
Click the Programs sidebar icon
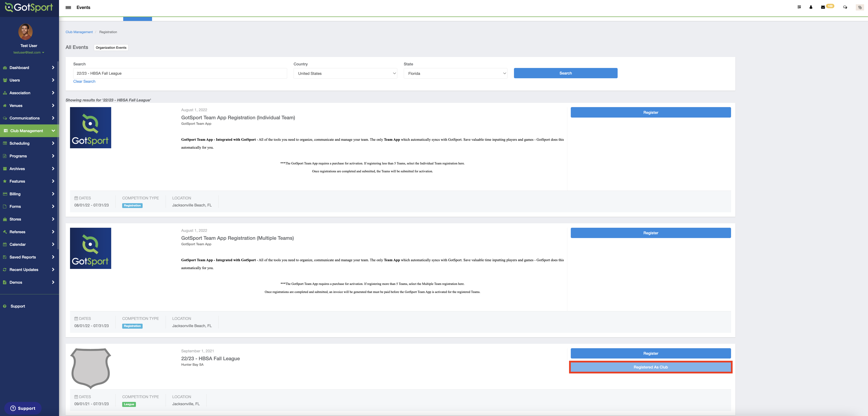pos(5,156)
